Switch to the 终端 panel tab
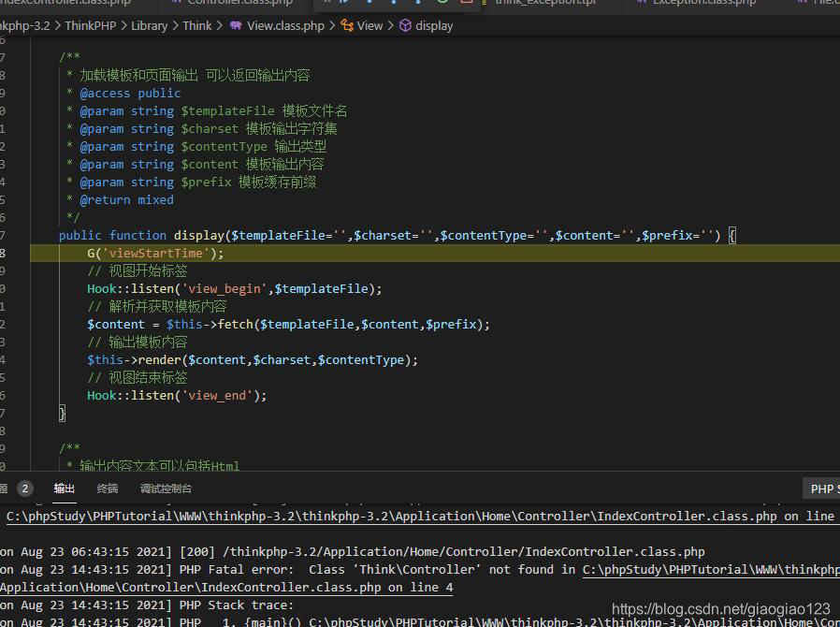 point(108,488)
